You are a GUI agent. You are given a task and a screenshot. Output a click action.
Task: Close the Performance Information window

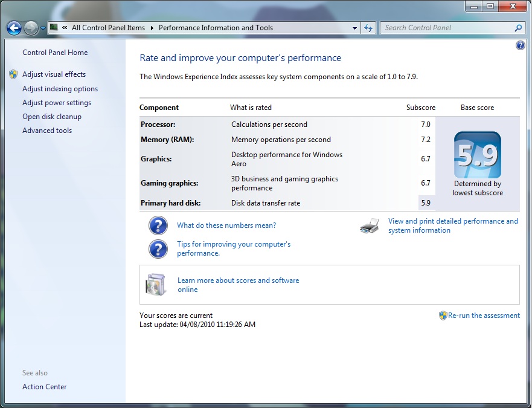tap(513, 6)
